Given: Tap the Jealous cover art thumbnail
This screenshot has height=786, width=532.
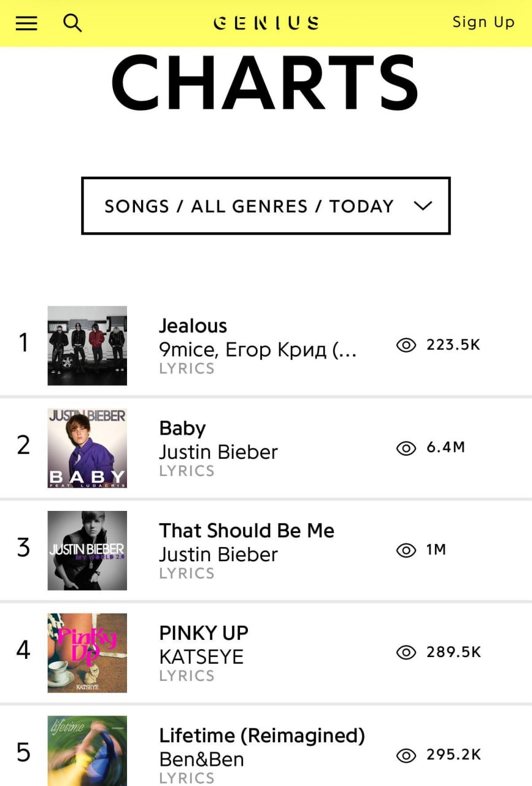Looking at the screenshot, I should click(x=87, y=346).
